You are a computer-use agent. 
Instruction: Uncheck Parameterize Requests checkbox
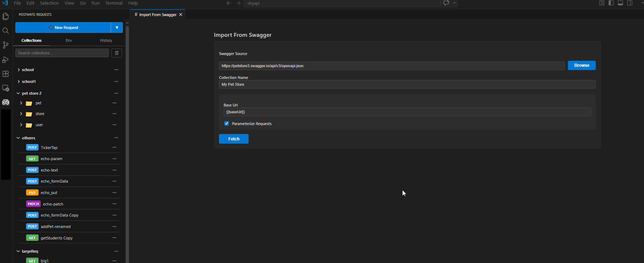click(x=226, y=123)
